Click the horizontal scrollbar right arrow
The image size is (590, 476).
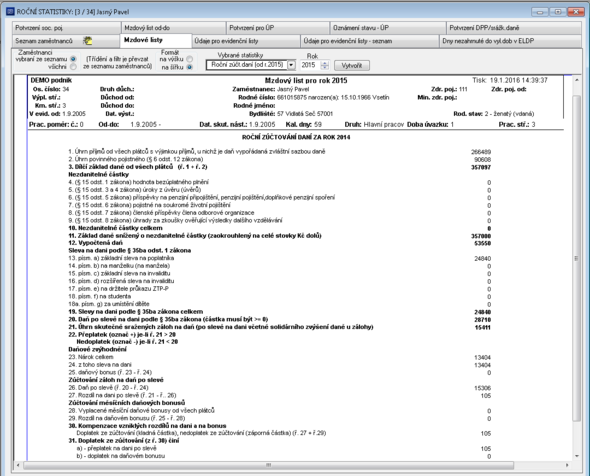tap(567, 465)
